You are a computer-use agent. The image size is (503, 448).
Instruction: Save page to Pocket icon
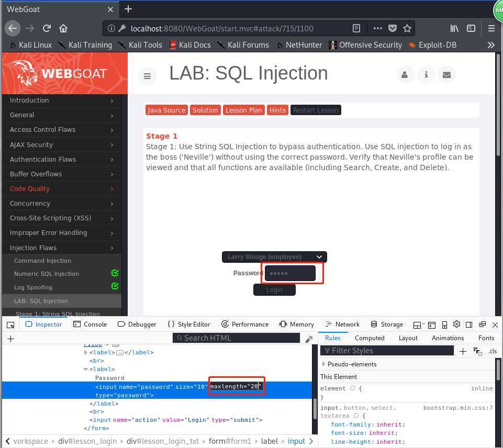(x=393, y=29)
